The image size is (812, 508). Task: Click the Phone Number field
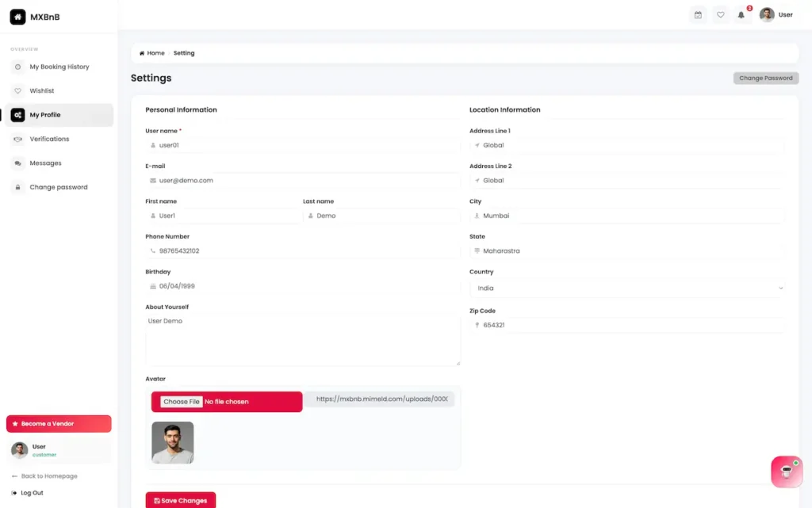[x=302, y=251]
